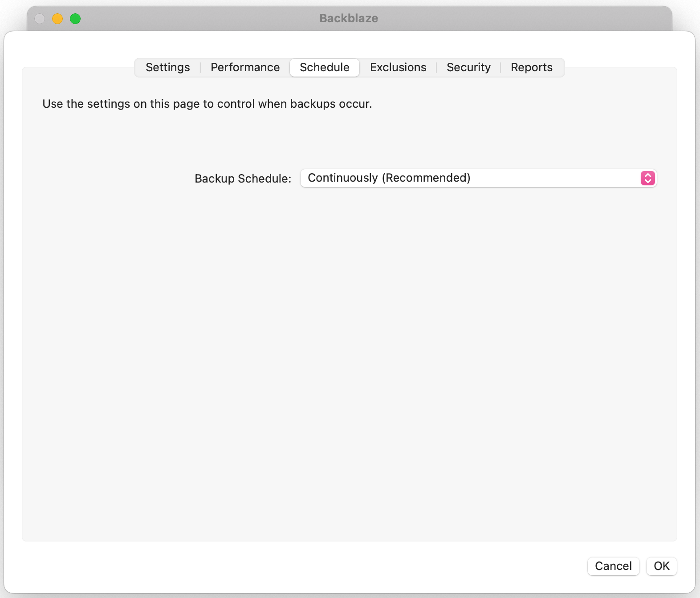View the Reports tab
This screenshot has width=700, height=598.
[532, 67]
